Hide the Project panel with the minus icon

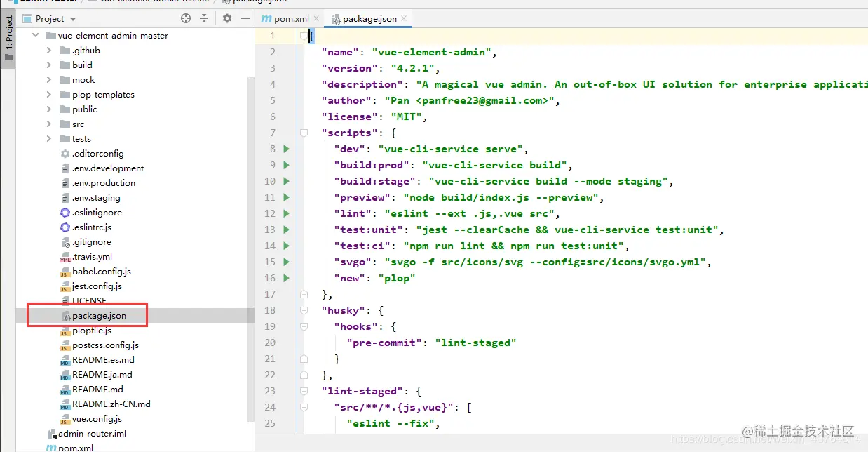click(245, 18)
